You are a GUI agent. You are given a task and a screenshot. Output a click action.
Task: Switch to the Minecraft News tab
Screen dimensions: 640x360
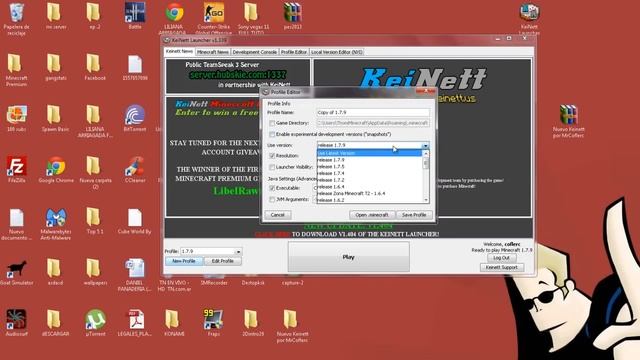(x=212, y=52)
